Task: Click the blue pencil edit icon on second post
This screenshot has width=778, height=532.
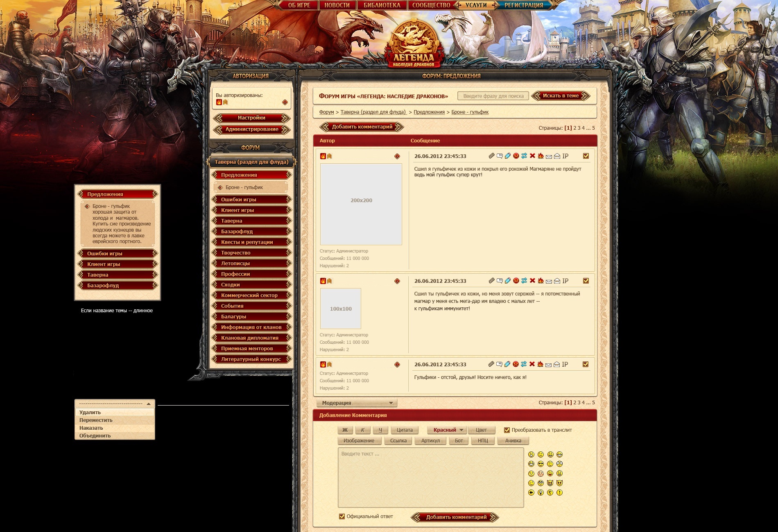Action: [x=508, y=281]
